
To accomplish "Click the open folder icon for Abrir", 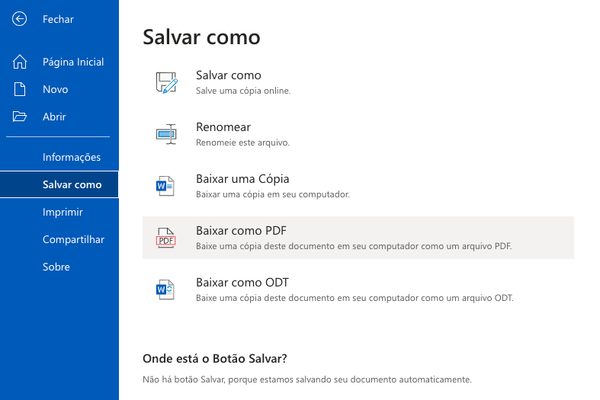I will 19,116.
